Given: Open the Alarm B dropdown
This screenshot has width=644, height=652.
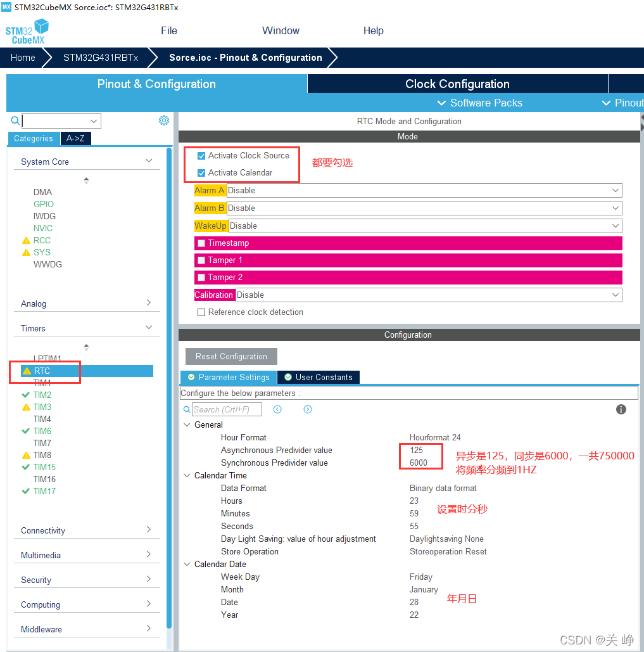Looking at the screenshot, I should (x=424, y=208).
